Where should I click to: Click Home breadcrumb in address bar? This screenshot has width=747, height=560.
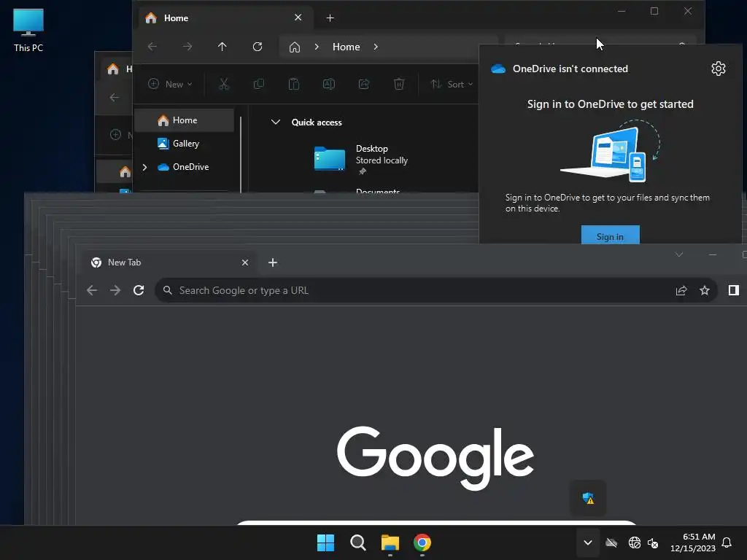coord(347,47)
